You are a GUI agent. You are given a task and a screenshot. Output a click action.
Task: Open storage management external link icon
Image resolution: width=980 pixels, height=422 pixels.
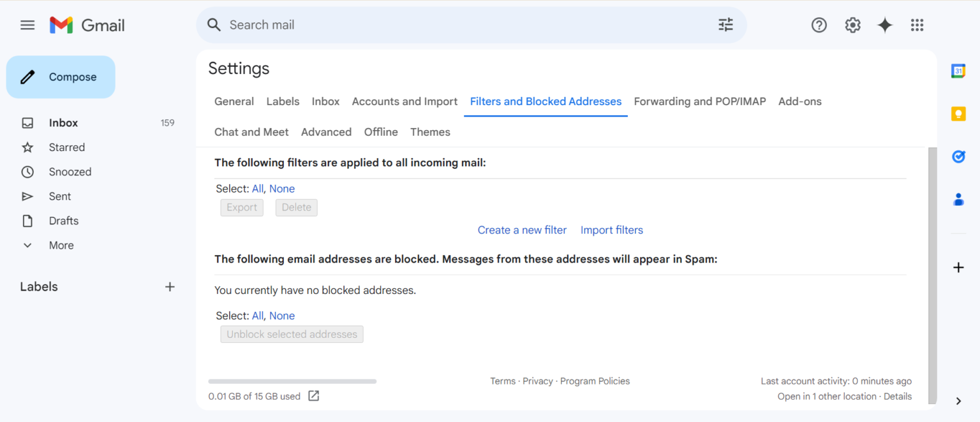point(313,396)
